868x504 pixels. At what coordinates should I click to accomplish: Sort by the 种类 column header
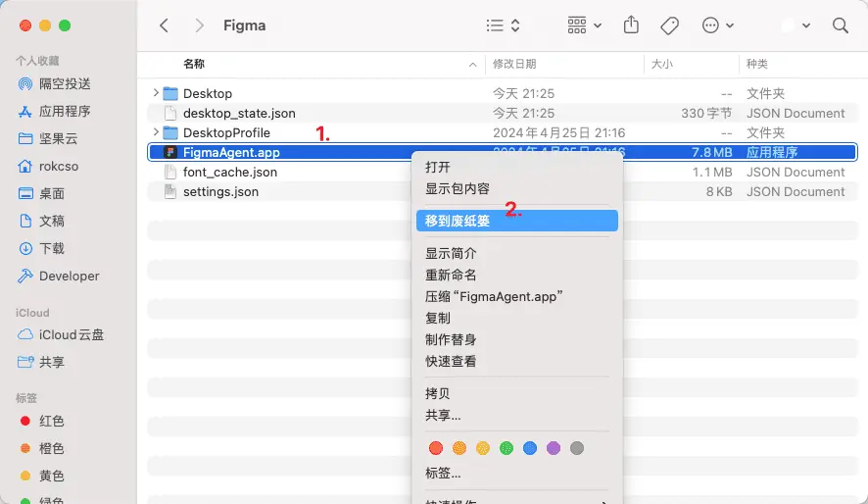[756, 64]
